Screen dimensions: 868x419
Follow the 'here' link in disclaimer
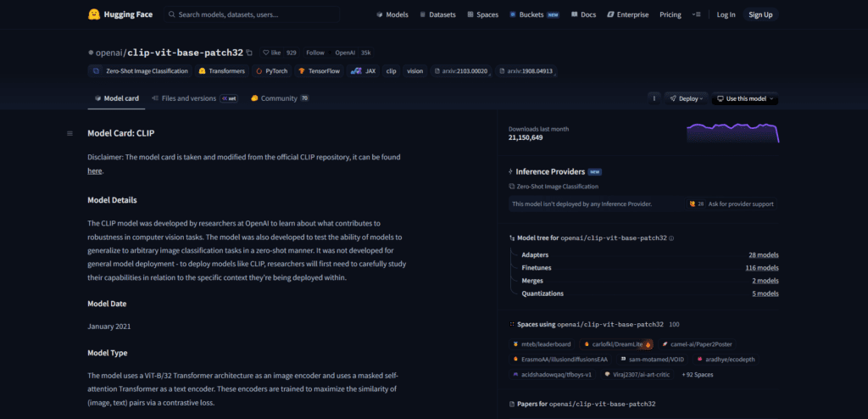95,170
